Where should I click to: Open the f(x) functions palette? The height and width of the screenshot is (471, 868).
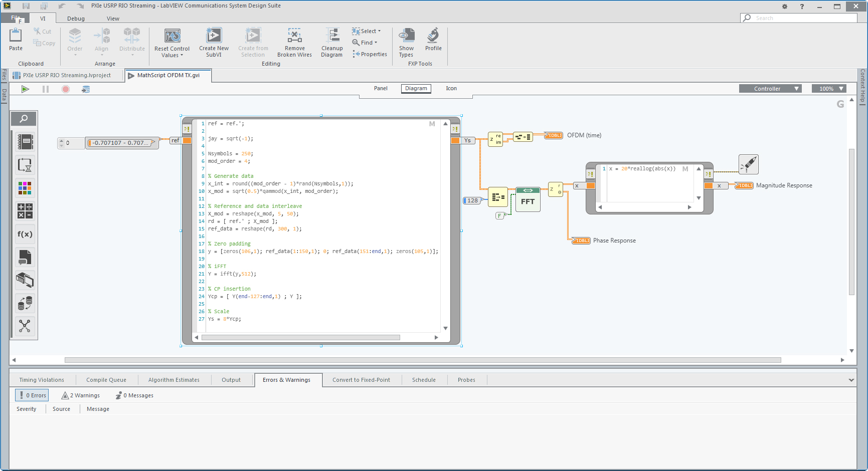pyautogui.click(x=25, y=234)
